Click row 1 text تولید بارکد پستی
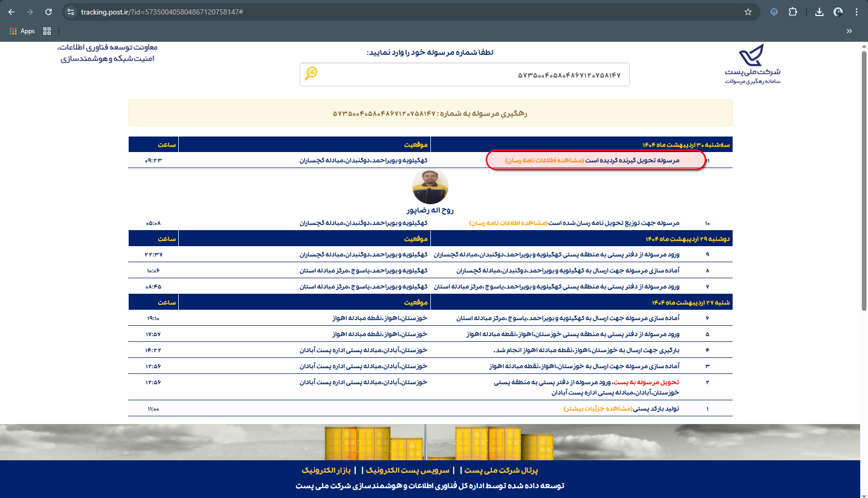Screen dimensions: 868x498 click(x=656, y=409)
